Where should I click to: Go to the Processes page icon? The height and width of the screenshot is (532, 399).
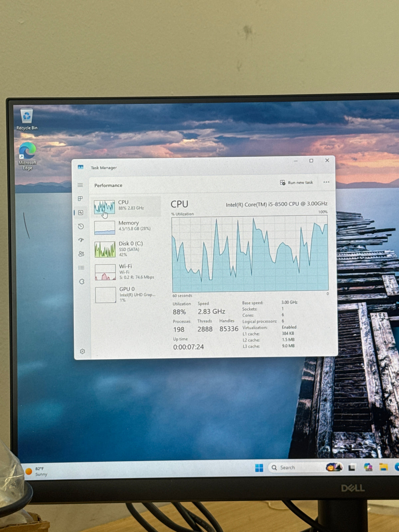point(80,199)
